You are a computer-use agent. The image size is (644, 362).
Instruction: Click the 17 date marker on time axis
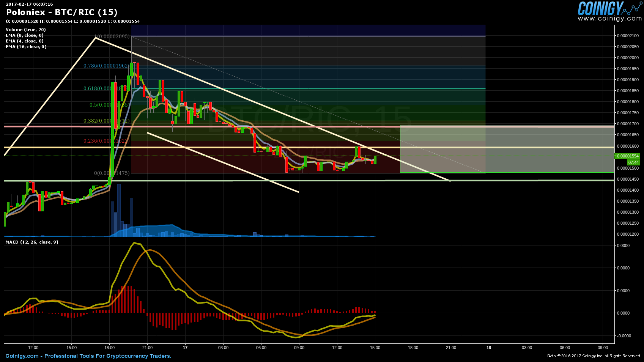point(185,348)
